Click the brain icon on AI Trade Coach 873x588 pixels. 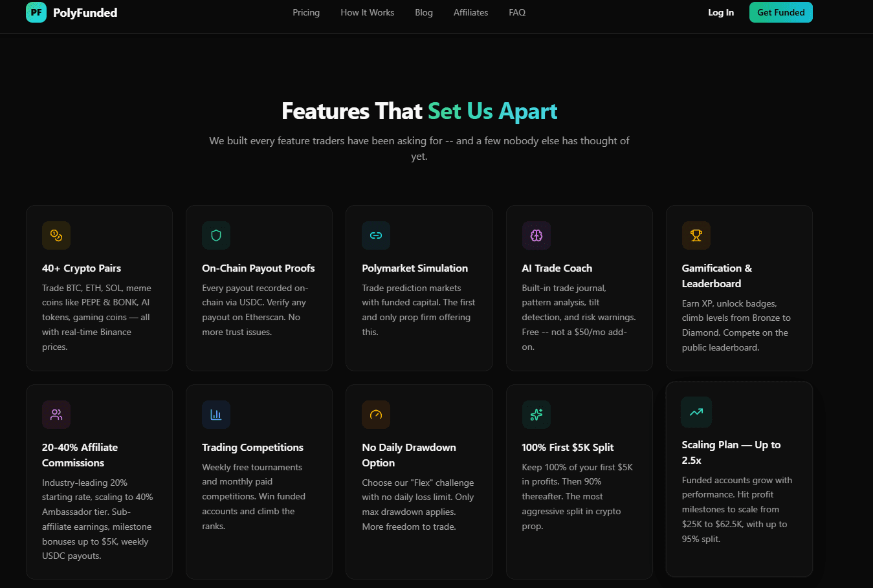tap(536, 235)
